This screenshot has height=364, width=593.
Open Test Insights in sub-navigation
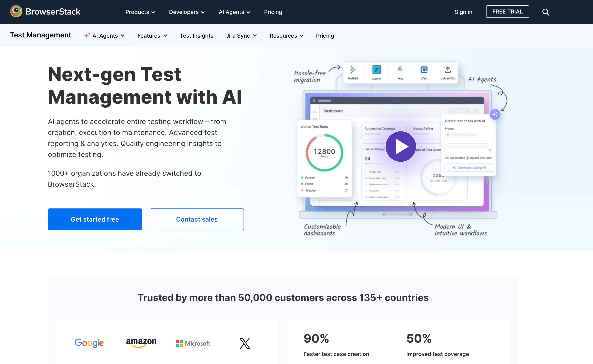click(197, 36)
